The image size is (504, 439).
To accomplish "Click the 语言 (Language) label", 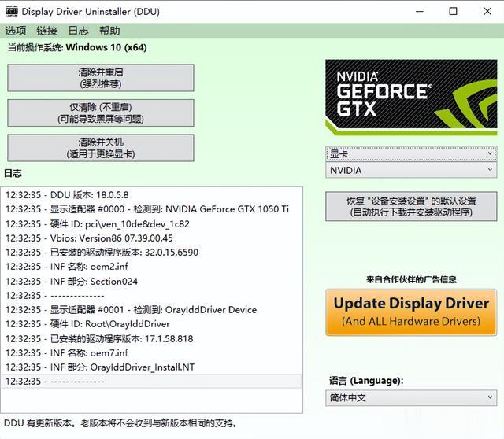I will 366,381.
